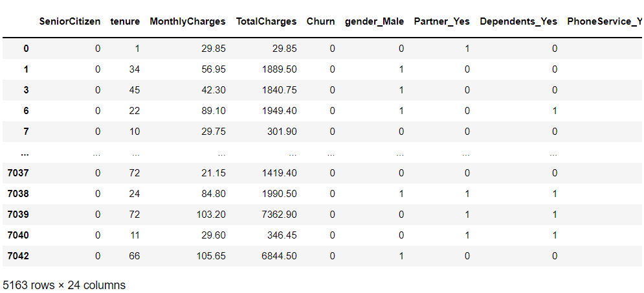The image size is (644, 293).
Task: Select the tenure column header
Action: (125, 21)
